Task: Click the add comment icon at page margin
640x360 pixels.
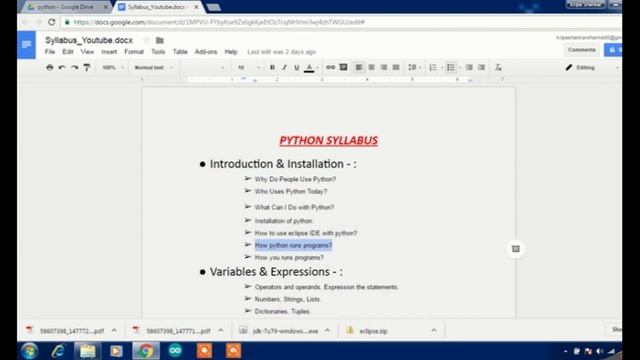Action: [x=516, y=249]
